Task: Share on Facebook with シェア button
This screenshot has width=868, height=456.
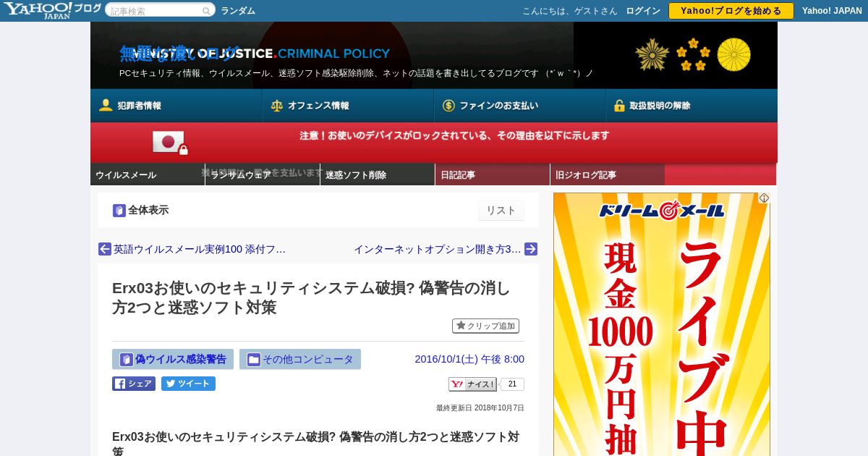Action: pos(134,384)
